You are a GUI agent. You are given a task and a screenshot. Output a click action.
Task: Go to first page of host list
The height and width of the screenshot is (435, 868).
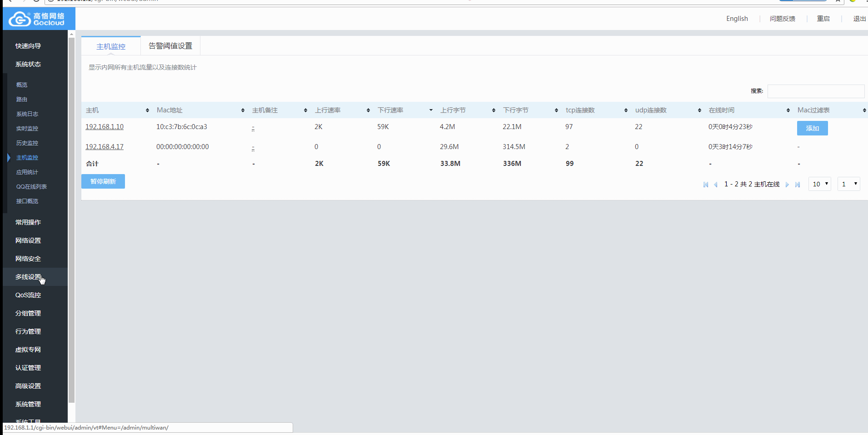[x=706, y=185]
